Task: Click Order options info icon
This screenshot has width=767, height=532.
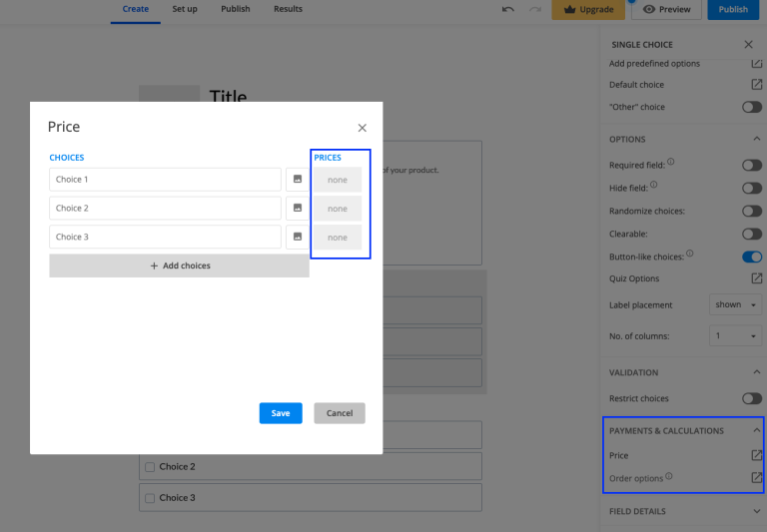Action: pyautogui.click(x=669, y=476)
